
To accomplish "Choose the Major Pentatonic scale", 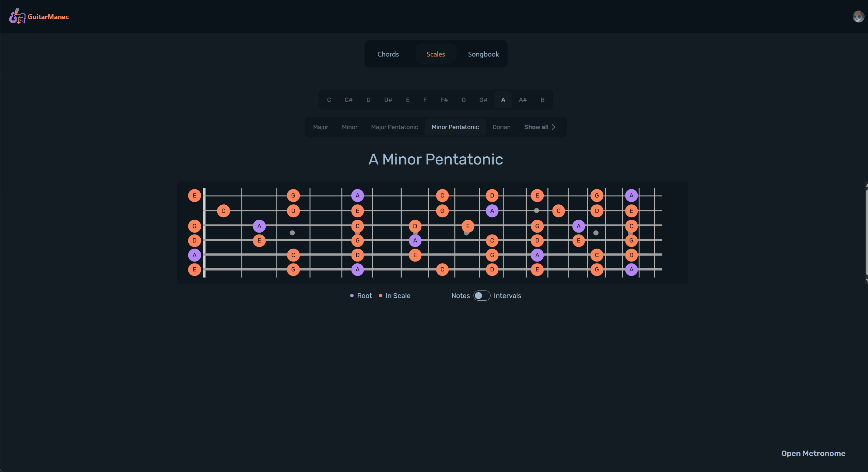I will (x=394, y=127).
